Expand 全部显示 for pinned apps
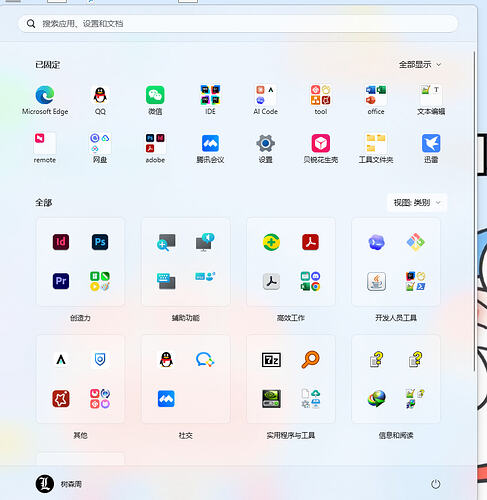 [420, 64]
